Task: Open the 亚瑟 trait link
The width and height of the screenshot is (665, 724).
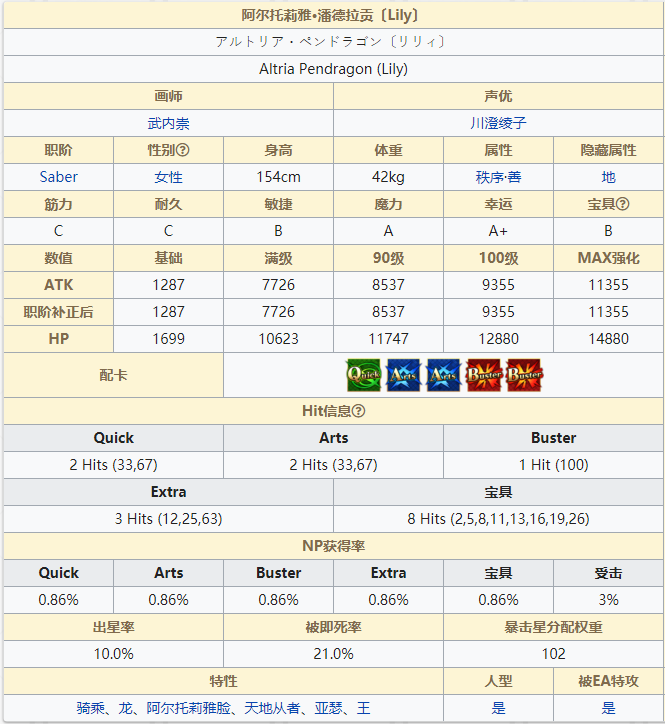Action: pos(328,708)
